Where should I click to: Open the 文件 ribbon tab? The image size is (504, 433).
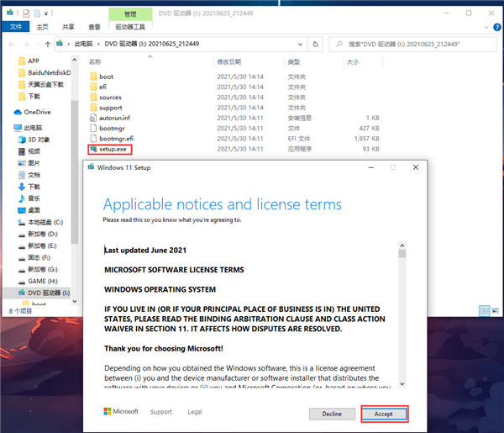coord(14,27)
